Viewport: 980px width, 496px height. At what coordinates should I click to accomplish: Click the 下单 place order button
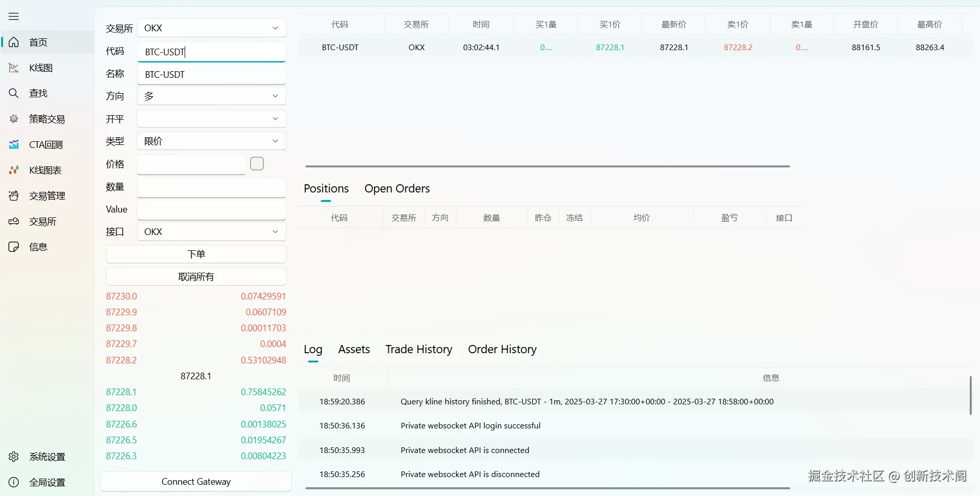point(196,254)
